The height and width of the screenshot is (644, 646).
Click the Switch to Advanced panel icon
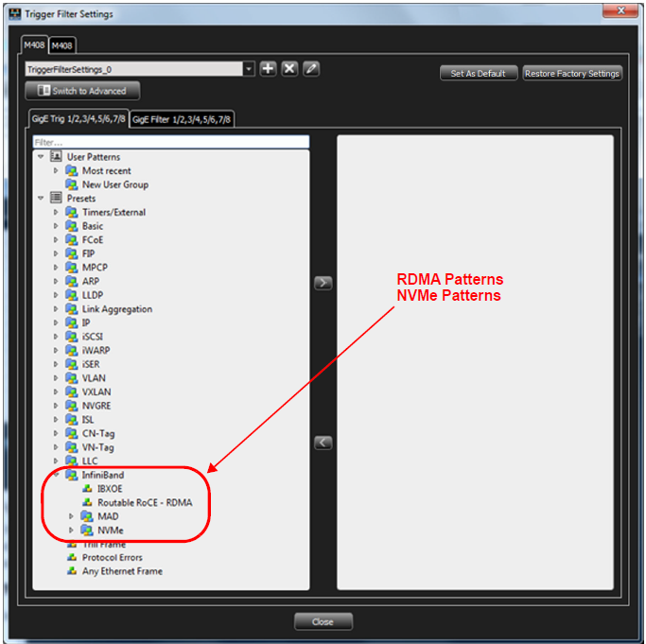coord(44,90)
